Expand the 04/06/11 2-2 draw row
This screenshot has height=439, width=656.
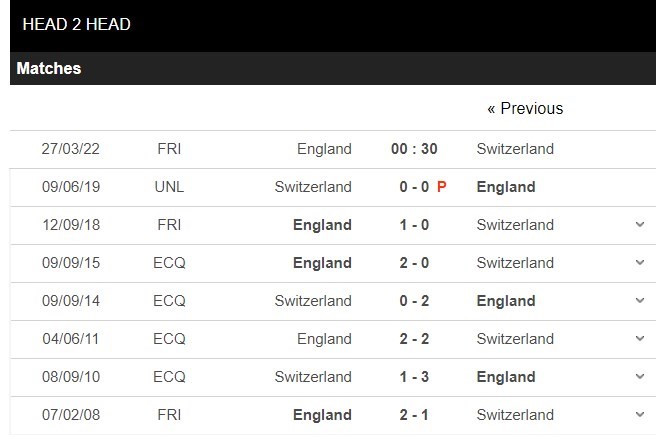coord(640,339)
